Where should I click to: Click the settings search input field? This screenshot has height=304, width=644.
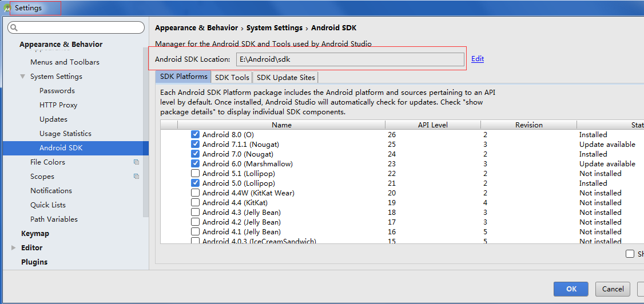[76, 27]
